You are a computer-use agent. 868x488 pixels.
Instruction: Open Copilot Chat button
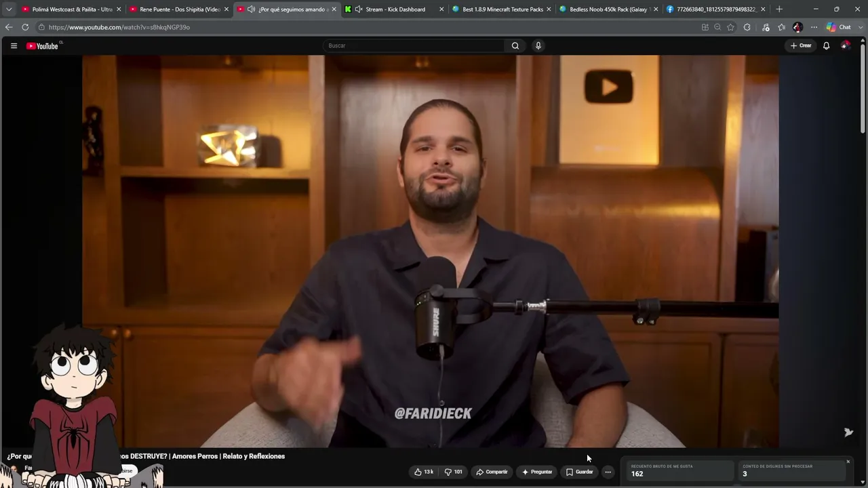[x=838, y=27]
